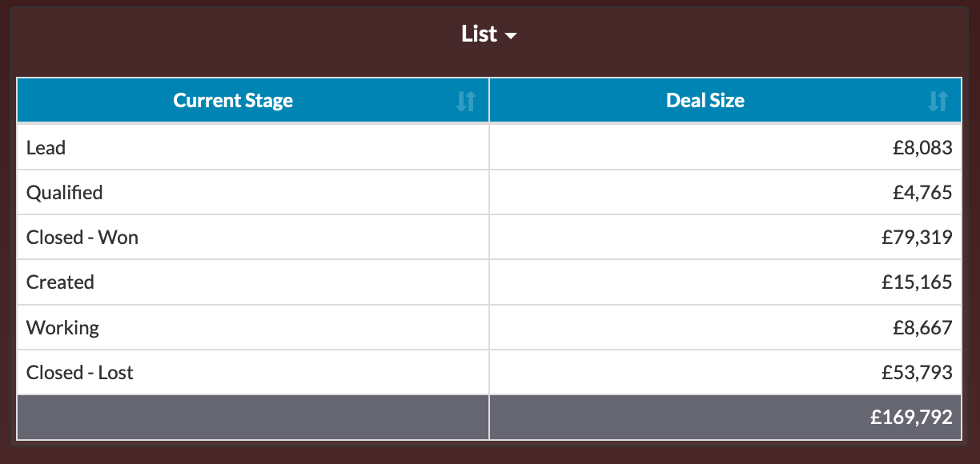
Task: Expand the List visualization selector
Action: coord(511,34)
